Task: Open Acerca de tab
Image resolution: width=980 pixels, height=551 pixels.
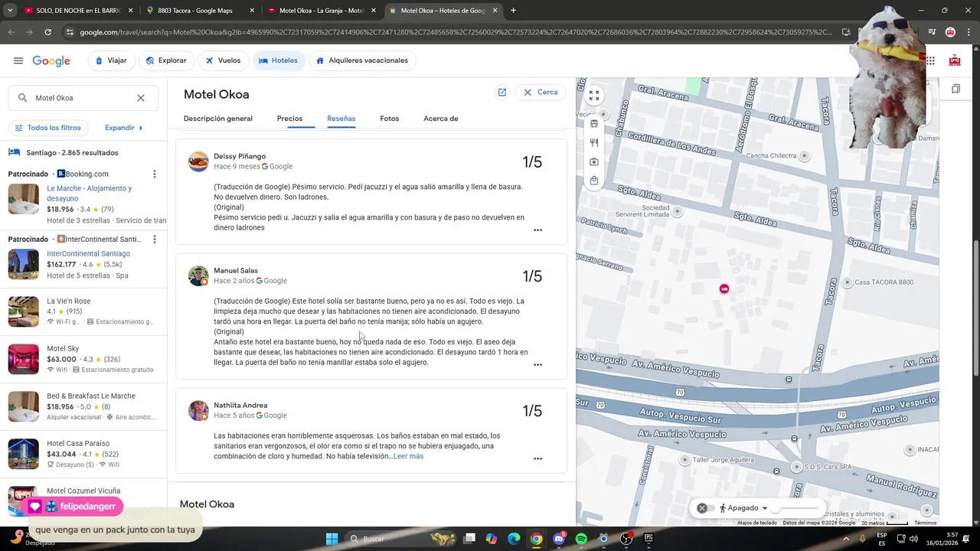Action: click(441, 119)
